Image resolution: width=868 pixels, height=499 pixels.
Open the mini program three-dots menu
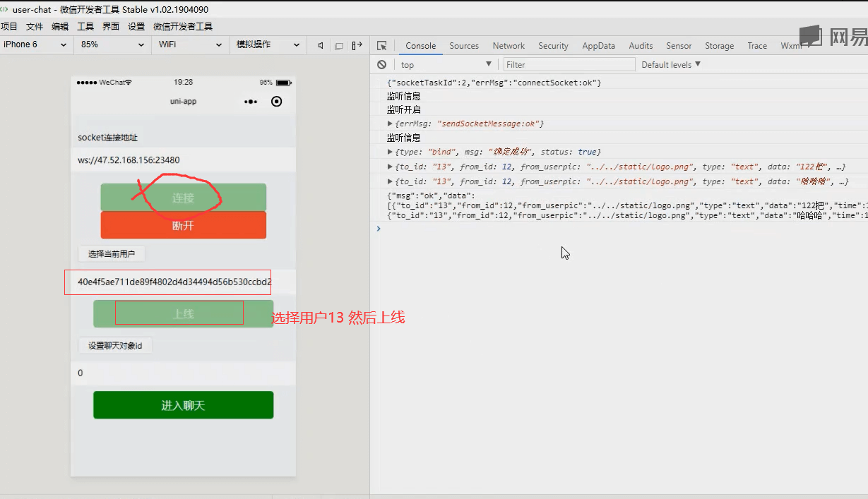point(251,102)
